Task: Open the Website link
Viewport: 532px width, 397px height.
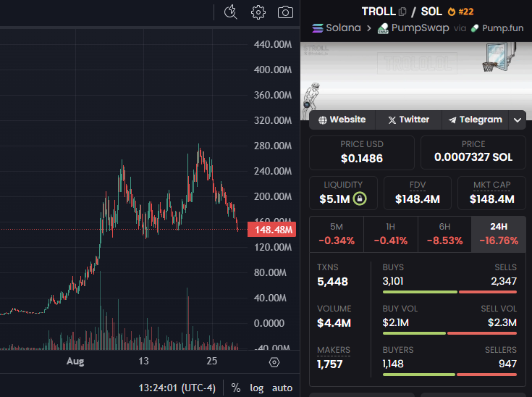Action: pos(342,120)
